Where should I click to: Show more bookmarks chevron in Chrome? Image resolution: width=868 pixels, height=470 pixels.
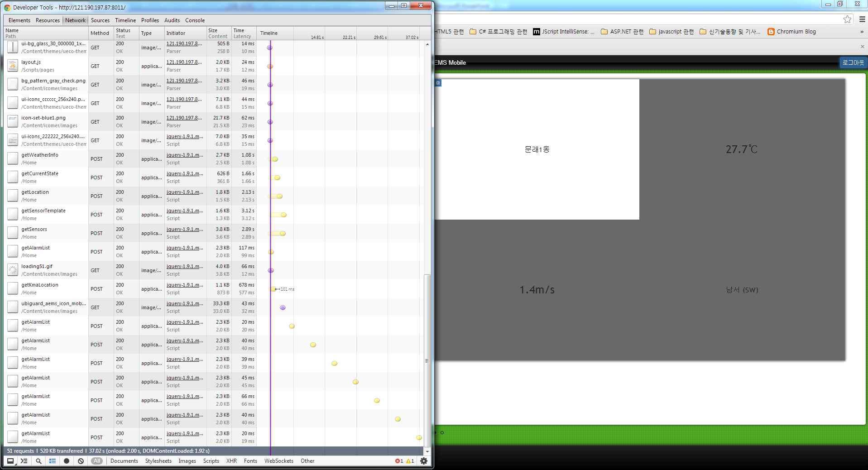tap(862, 32)
